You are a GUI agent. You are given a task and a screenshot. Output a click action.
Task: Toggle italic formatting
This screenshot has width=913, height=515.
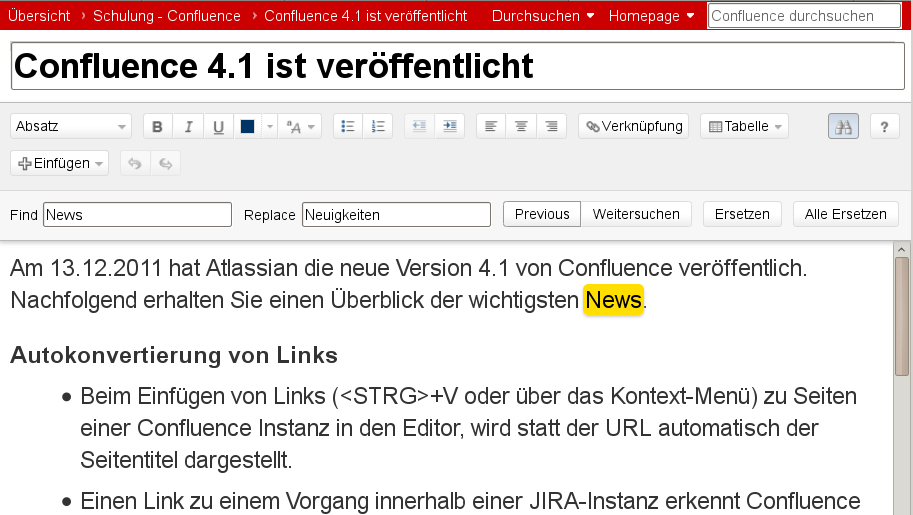tap(188, 126)
